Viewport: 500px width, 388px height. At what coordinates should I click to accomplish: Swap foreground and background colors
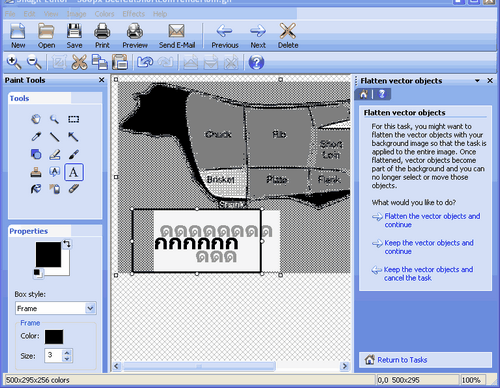pyautogui.click(x=67, y=244)
